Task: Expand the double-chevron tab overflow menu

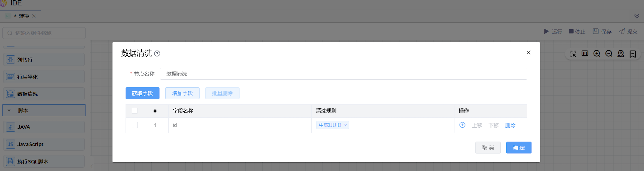Action: (x=637, y=16)
